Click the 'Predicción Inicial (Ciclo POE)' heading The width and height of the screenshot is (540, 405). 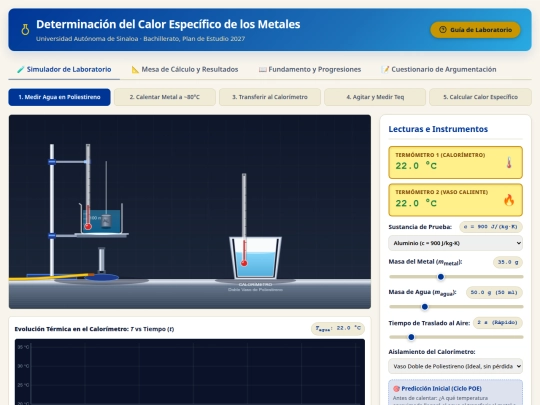[x=441, y=389]
